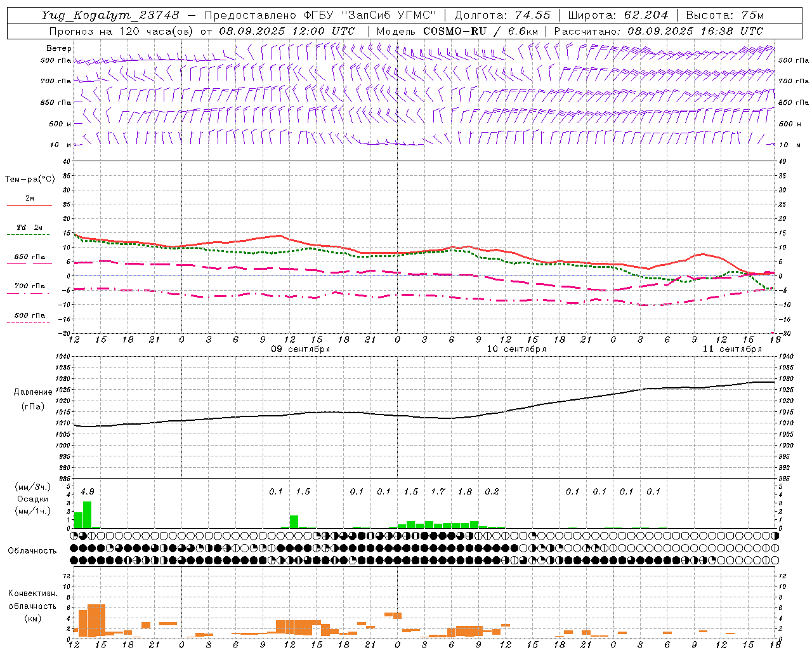Image resolution: width=812 pixels, height=650 pixels.
Task: Select the text "Долгота: 74.55"
Action: 502,15
